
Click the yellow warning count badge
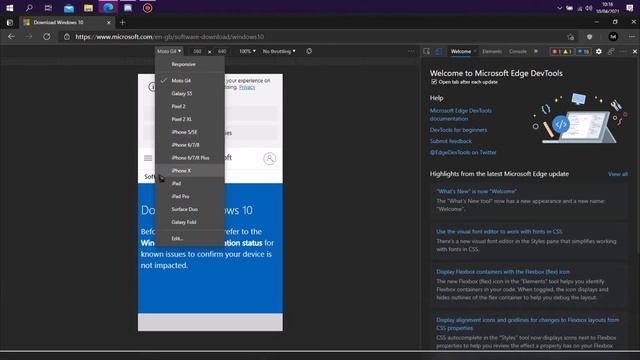567,51
